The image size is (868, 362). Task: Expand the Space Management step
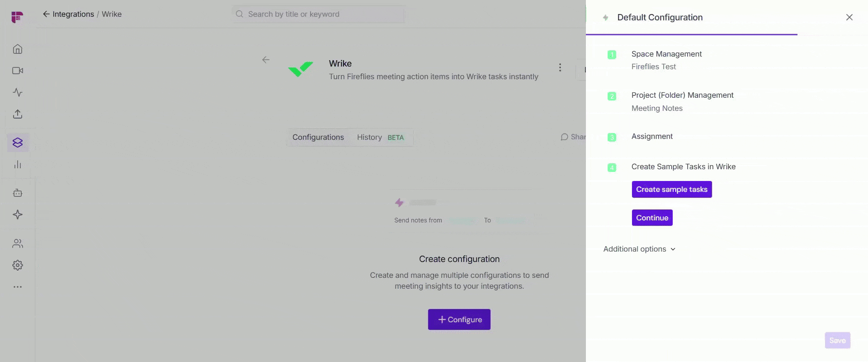[x=666, y=54]
